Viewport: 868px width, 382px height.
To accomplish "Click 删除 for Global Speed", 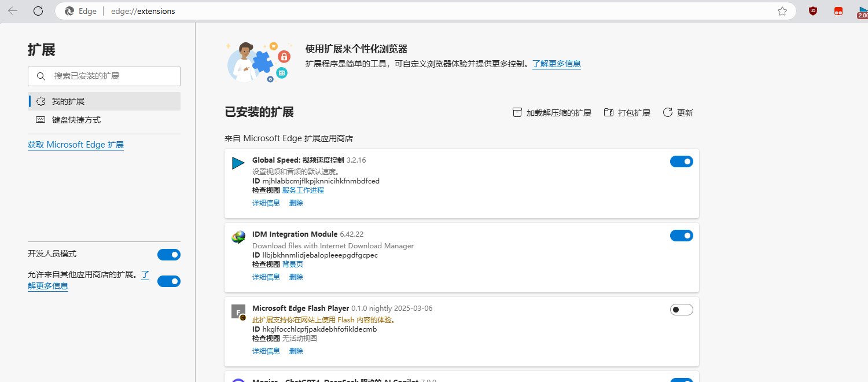I will (x=296, y=203).
